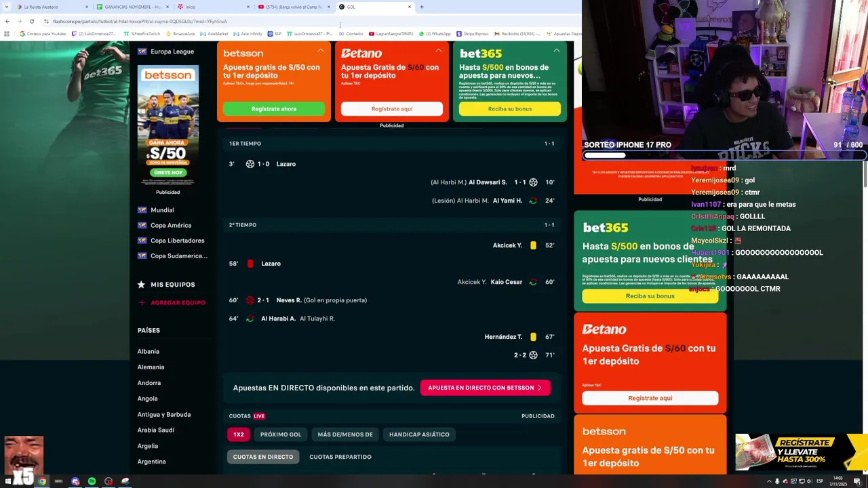
Task: Select the Próximo gol tab
Action: 281,434
